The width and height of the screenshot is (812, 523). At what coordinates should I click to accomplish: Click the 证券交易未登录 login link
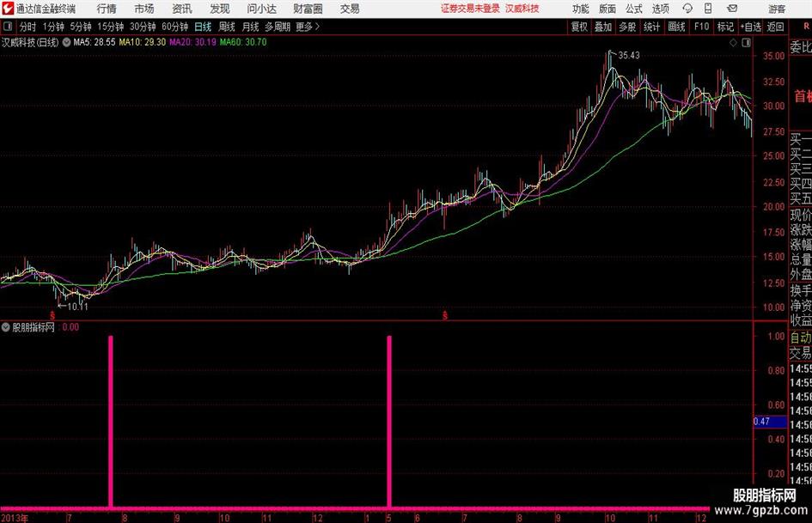470,9
